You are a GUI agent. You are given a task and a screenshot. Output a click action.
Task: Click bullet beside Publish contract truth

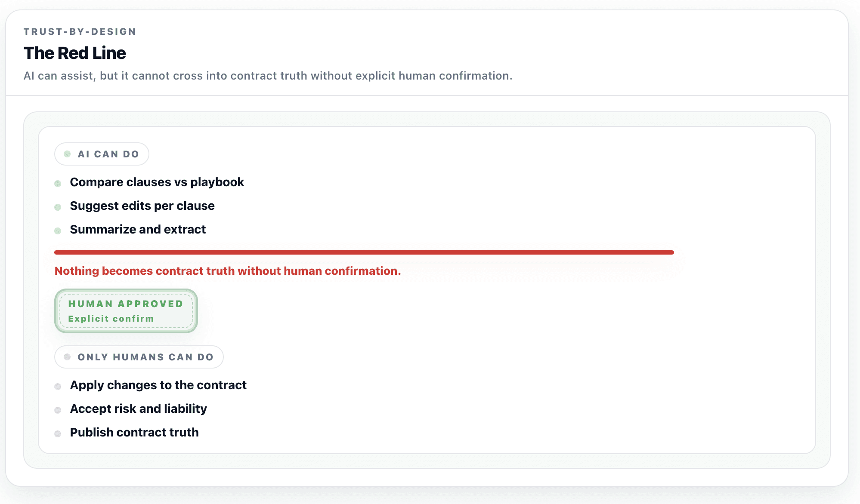(x=58, y=434)
